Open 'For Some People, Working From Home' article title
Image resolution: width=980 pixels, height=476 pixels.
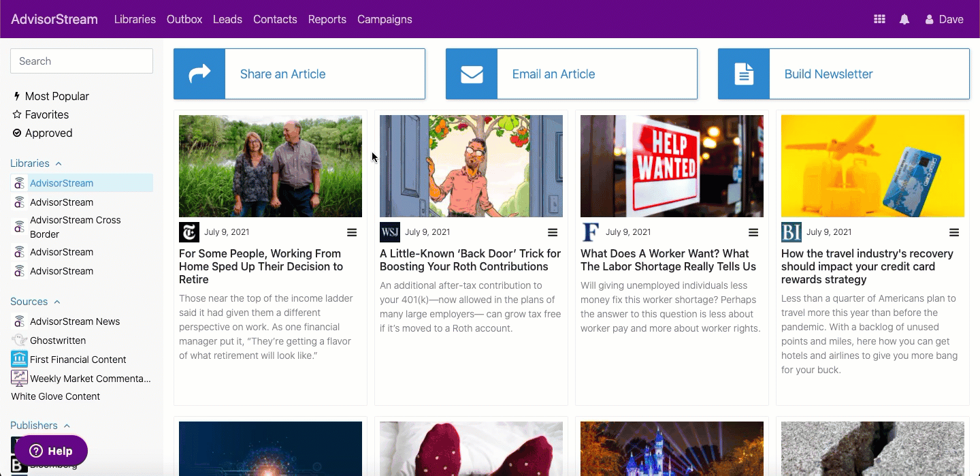coord(261,266)
